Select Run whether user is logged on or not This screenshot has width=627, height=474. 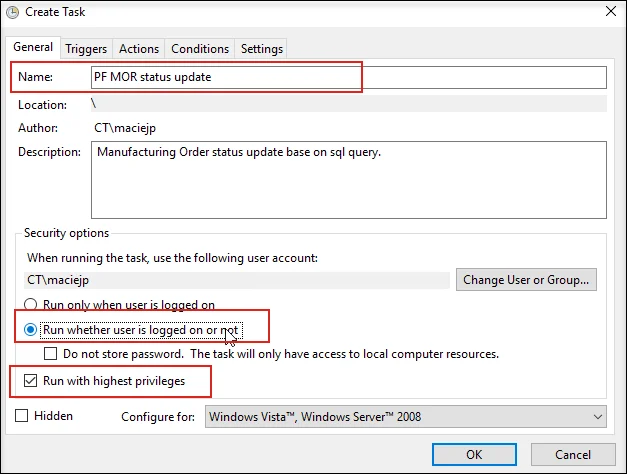(33, 329)
